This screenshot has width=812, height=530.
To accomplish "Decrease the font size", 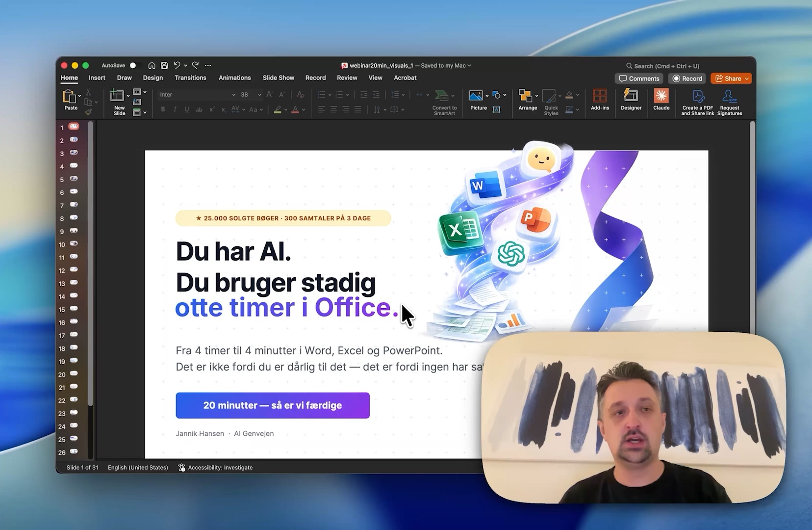I will [x=281, y=94].
